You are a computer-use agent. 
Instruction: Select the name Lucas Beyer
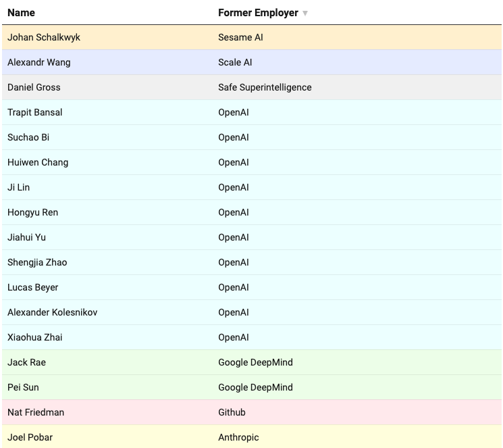point(32,287)
